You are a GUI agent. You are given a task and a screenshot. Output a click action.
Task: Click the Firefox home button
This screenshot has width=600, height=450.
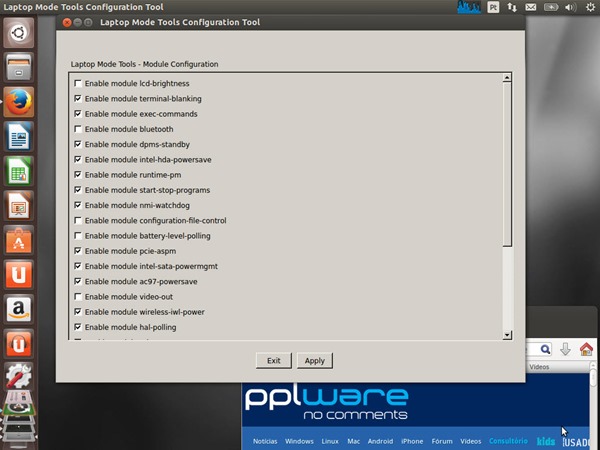(x=586, y=349)
